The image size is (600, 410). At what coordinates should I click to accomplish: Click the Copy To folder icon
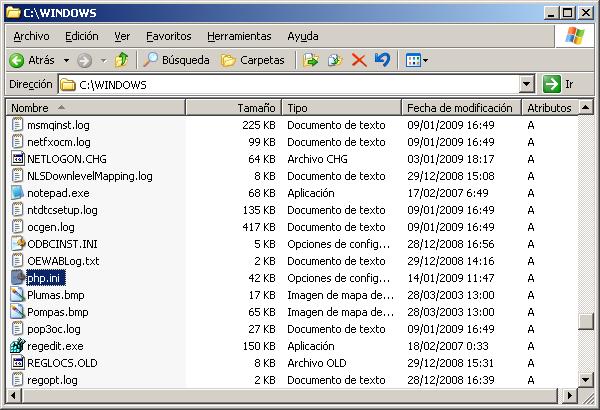[335, 60]
